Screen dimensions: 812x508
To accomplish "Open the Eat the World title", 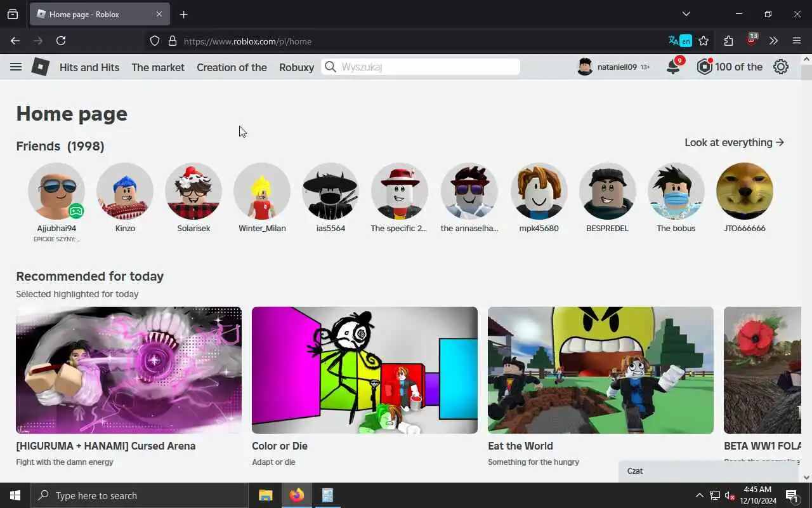I will pyautogui.click(x=520, y=446).
